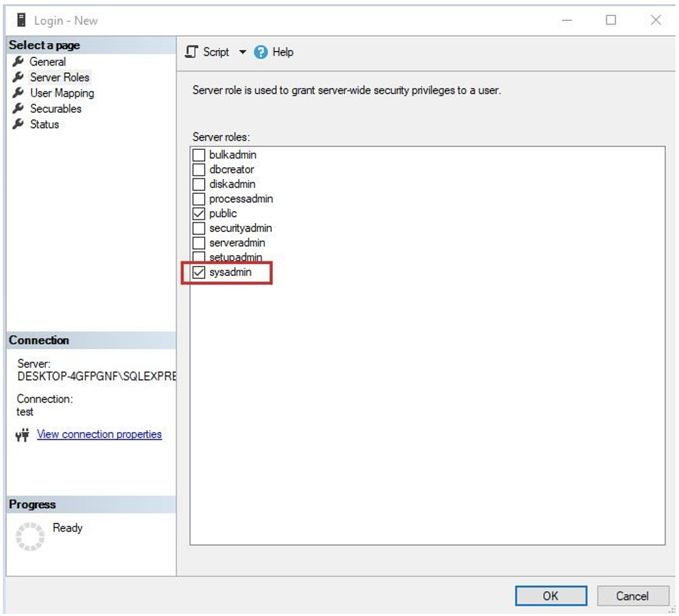Check the serveradmin role box
Viewport: 679px width, 616px height.
pos(199,243)
